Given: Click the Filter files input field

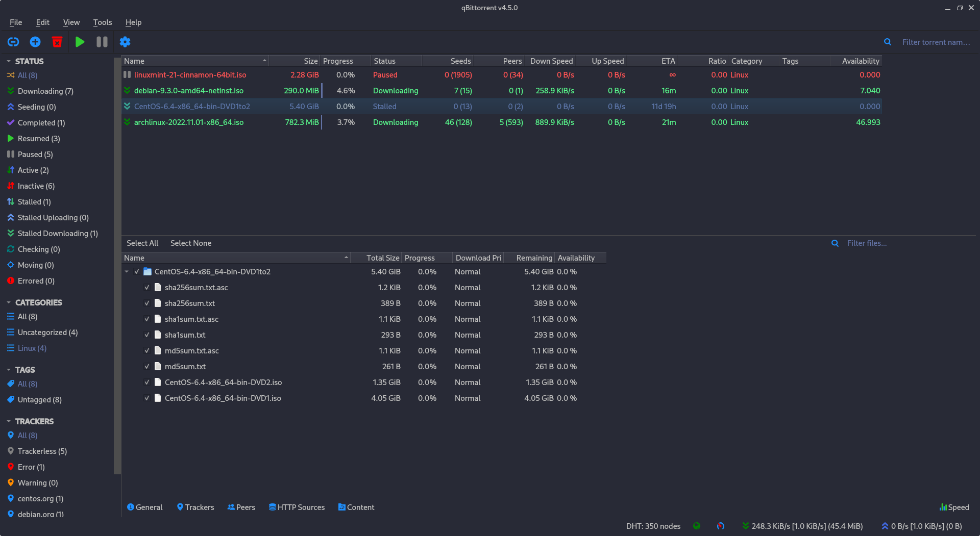Looking at the screenshot, I should tap(909, 243).
